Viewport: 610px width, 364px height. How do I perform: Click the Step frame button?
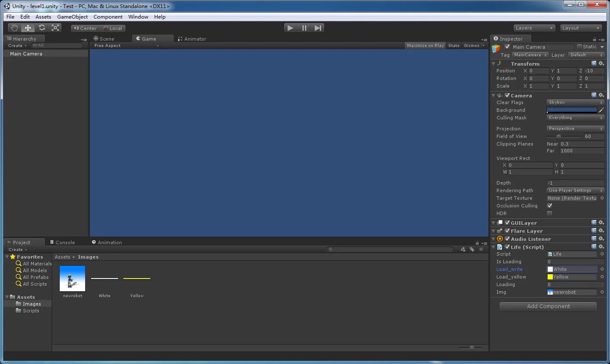coord(318,28)
